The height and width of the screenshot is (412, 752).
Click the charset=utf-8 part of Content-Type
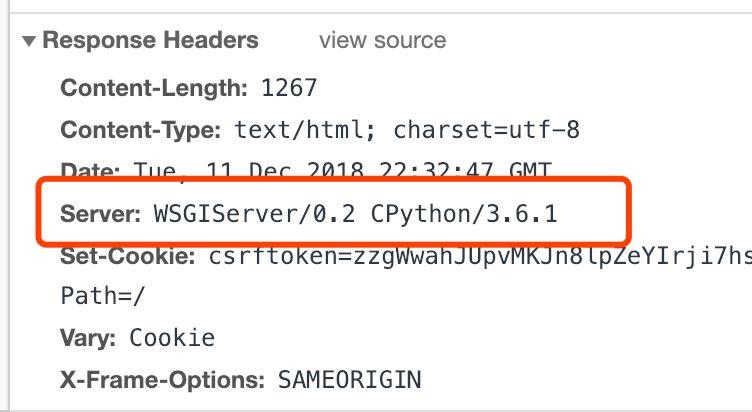[486, 130]
